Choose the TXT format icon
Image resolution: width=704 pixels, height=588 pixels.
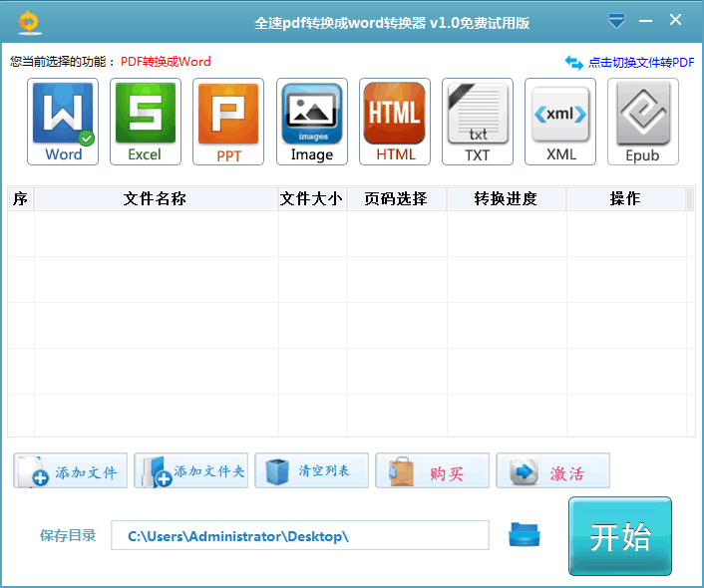point(478,122)
